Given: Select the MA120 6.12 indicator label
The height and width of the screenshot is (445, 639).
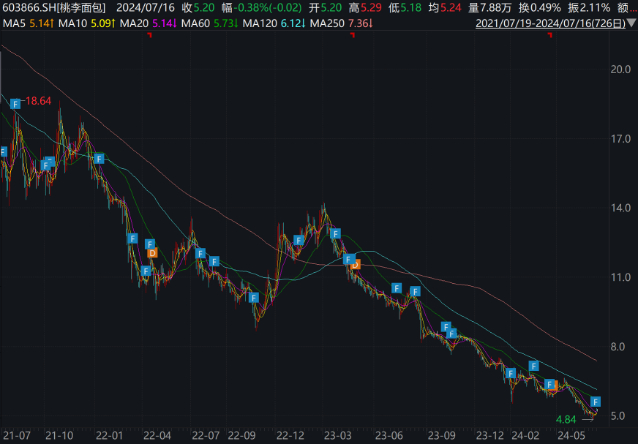Looking at the screenshot, I should 274,23.
